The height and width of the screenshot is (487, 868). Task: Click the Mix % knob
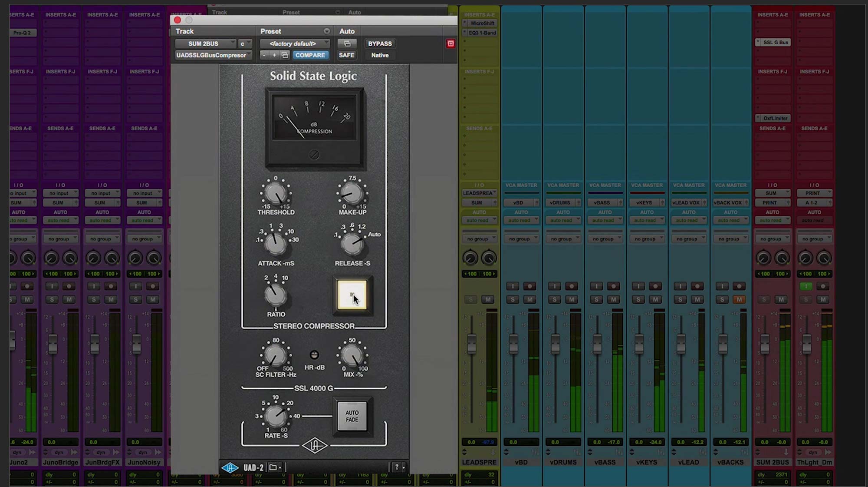click(352, 356)
